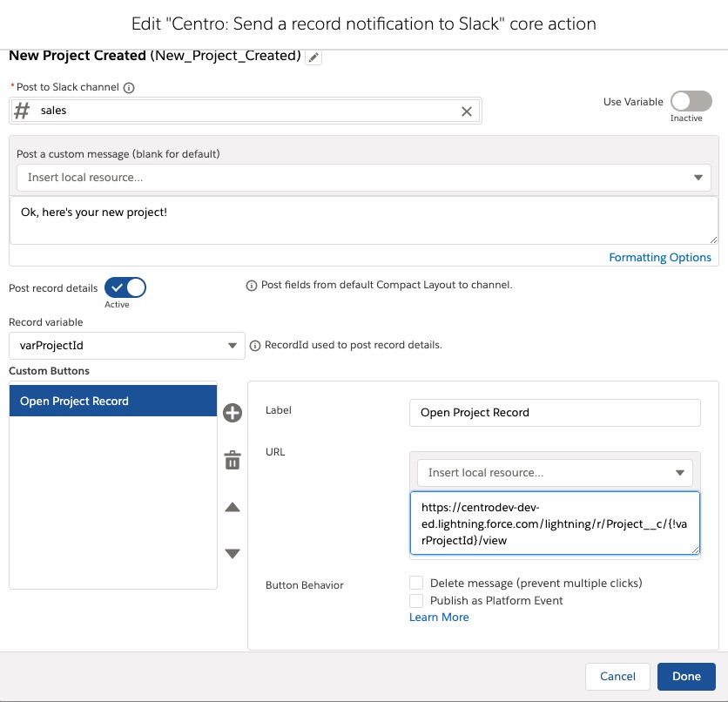
Task: Show info for Post to Slack channel
Action: tap(129, 88)
